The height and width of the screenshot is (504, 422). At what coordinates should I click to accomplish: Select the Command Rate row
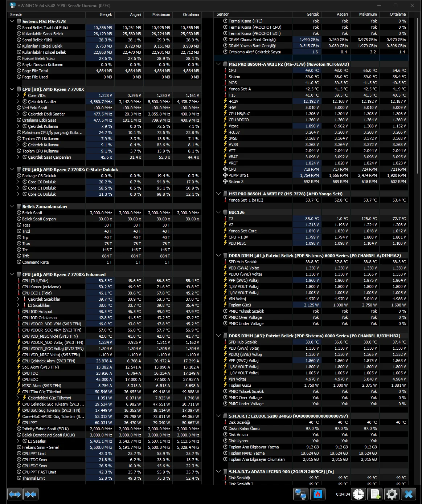pos(105,262)
